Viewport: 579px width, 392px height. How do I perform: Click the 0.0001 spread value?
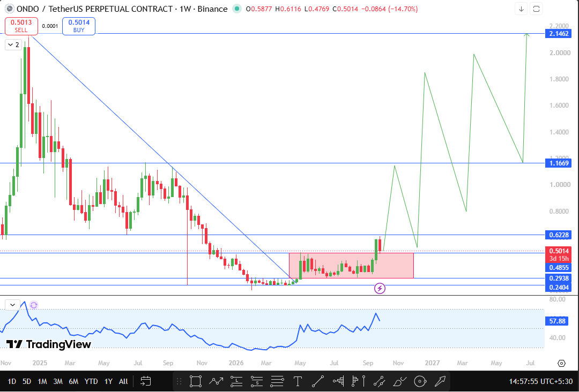tap(50, 26)
